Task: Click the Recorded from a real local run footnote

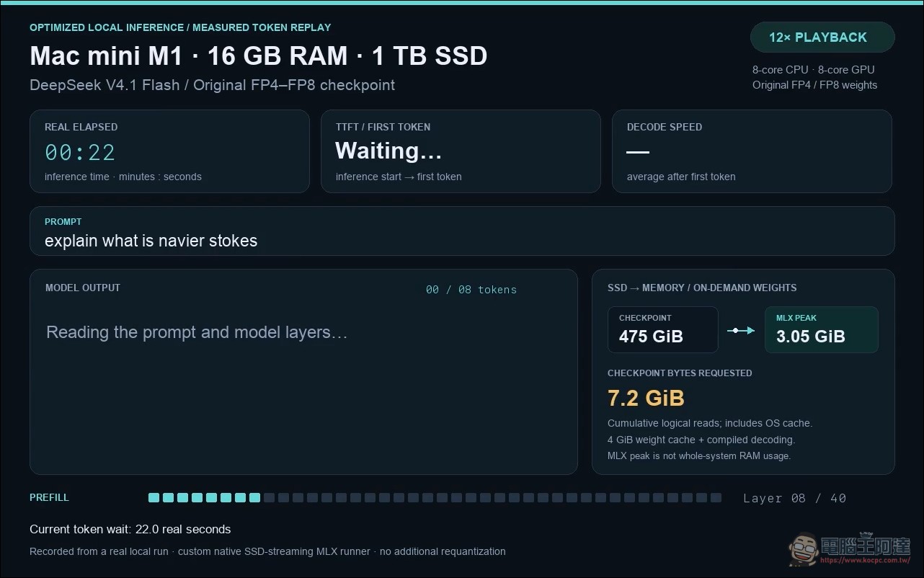Action: pos(267,551)
